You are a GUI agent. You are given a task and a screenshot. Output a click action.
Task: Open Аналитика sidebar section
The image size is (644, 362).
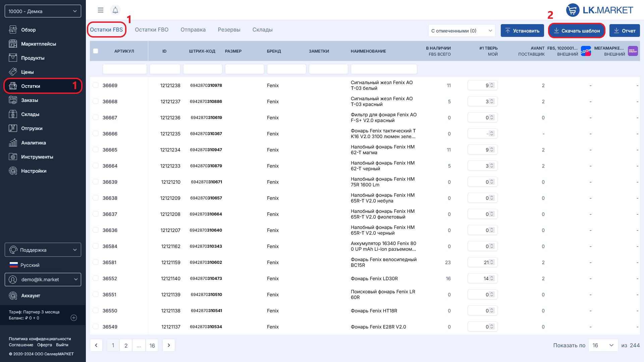click(x=33, y=143)
